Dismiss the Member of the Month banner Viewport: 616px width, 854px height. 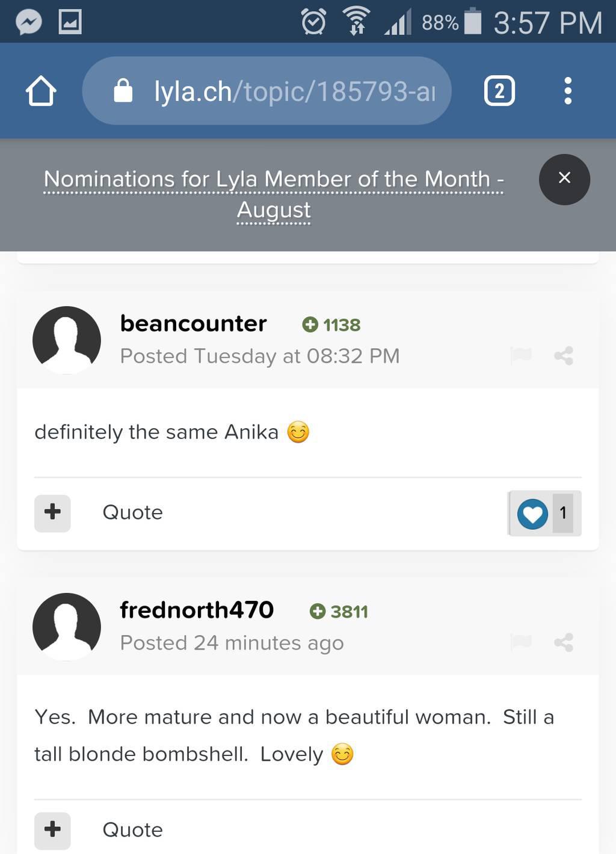pyautogui.click(x=564, y=179)
